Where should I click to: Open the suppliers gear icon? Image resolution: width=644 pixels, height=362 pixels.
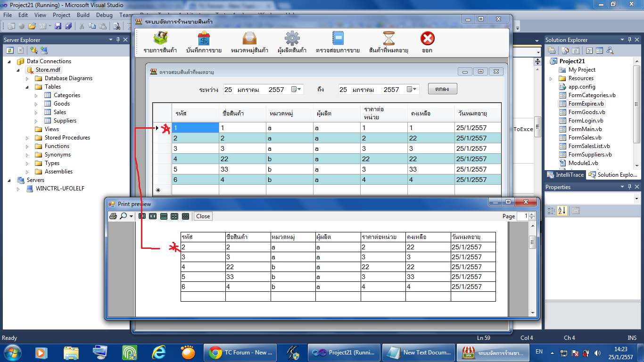[x=292, y=39]
